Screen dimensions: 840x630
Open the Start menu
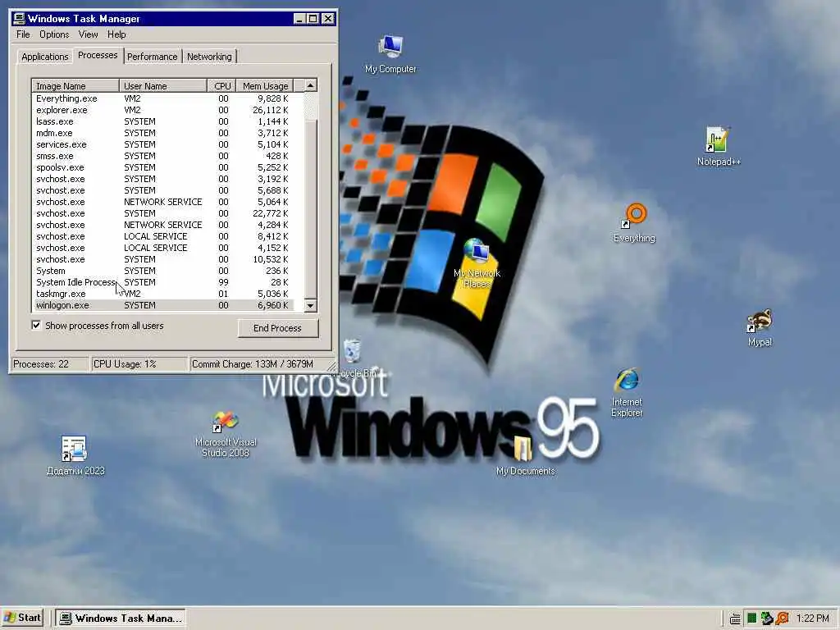coord(23,618)
